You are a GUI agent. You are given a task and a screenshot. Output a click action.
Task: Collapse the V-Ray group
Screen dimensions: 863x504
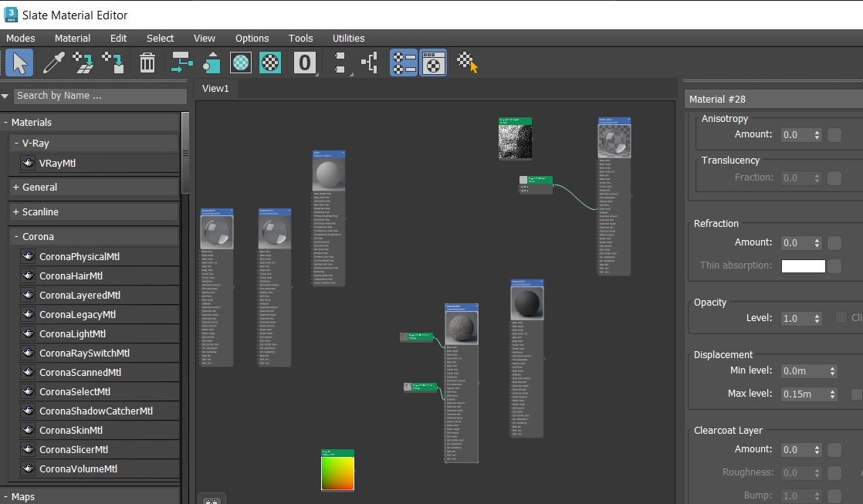tap(16, 143)
